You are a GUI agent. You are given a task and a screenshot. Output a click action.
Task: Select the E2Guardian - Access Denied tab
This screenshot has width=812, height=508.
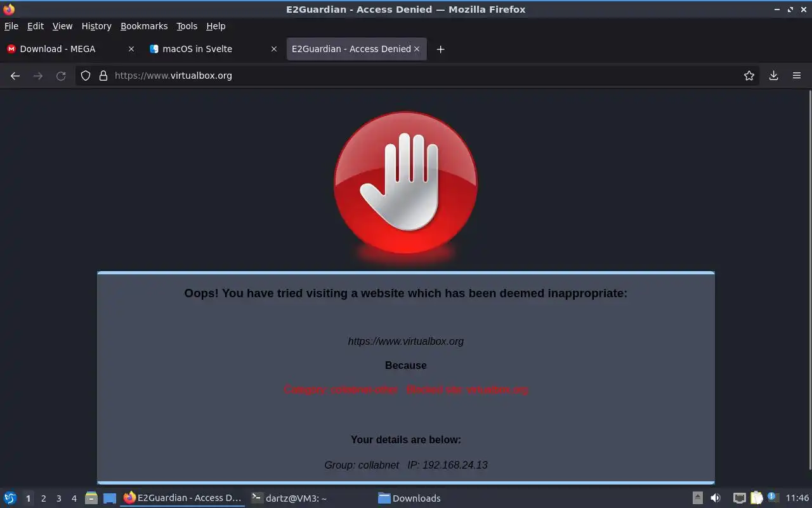[x=357, y=49]
